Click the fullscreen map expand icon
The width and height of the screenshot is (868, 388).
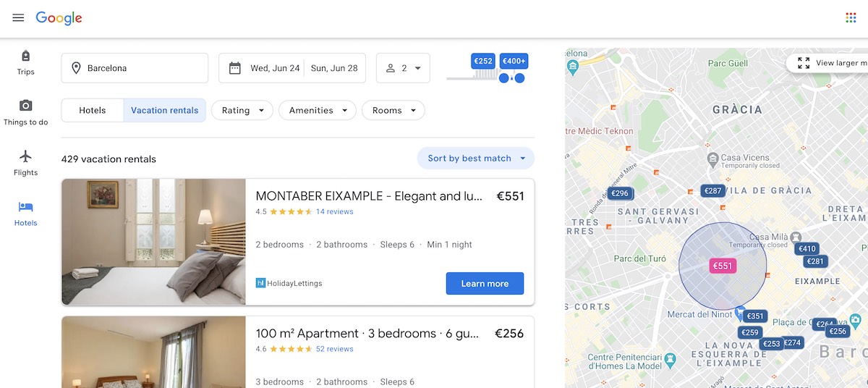point(804,63)
